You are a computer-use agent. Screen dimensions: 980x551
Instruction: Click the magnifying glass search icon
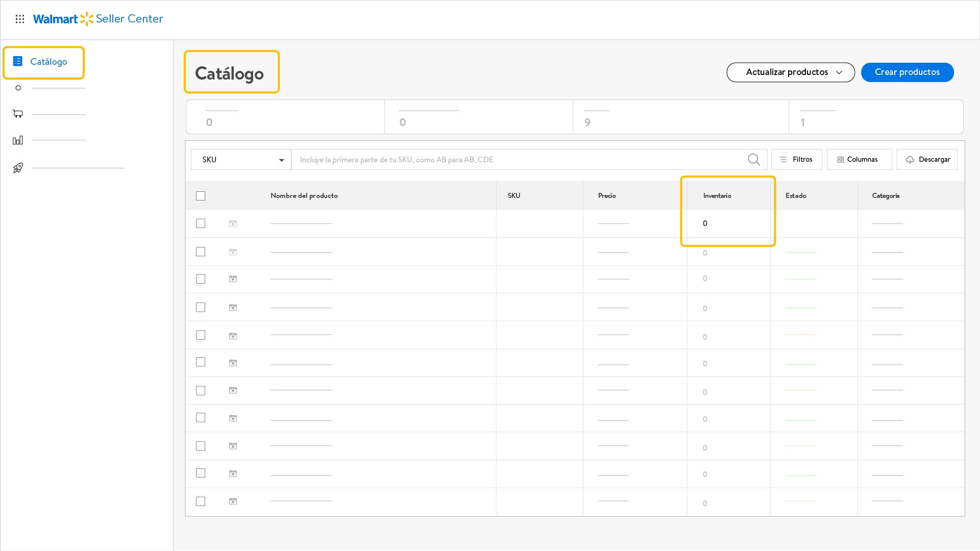click(x=753, y=160)
